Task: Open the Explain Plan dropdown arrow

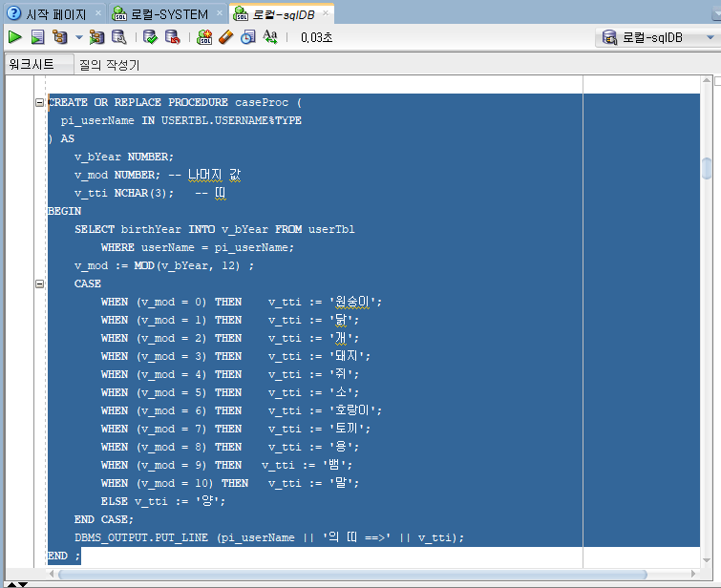Action: [79, 37]
